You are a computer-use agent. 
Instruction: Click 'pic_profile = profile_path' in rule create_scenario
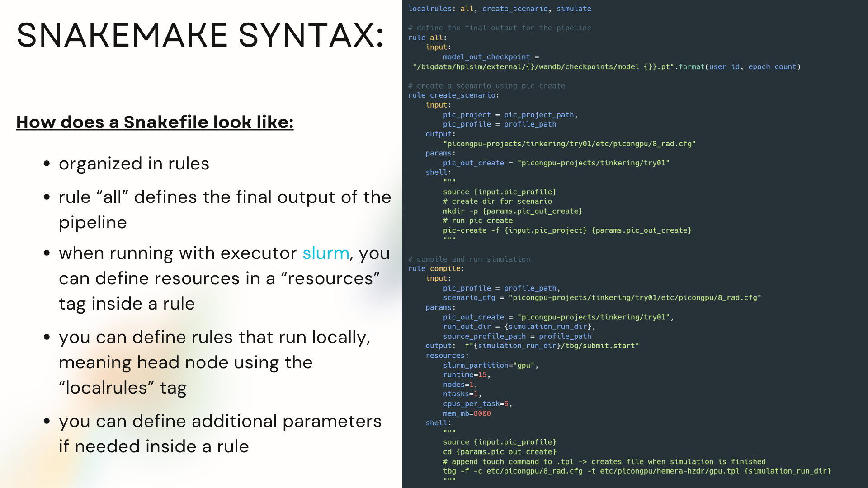coord(500,124)
